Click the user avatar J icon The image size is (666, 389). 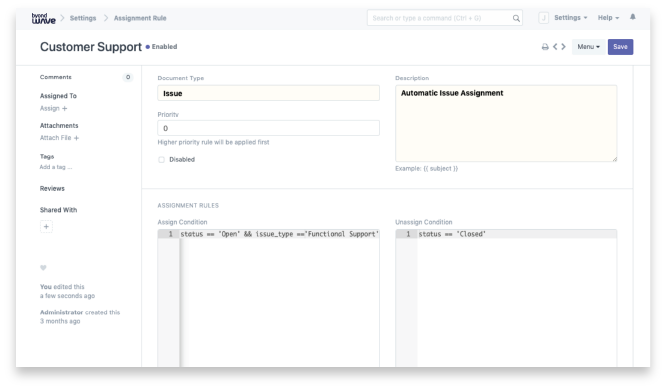(543, 18)
